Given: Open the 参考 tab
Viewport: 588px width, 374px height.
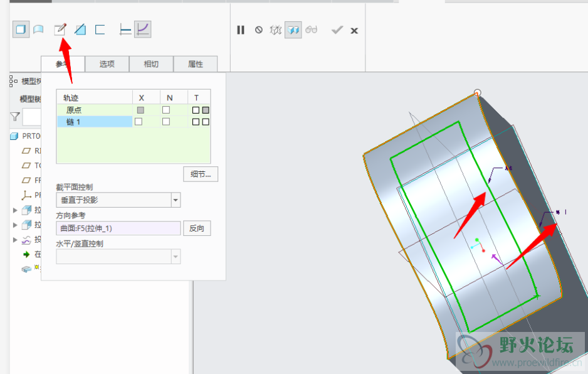Looking at the screenshot, I should click(x=63, y=64).
